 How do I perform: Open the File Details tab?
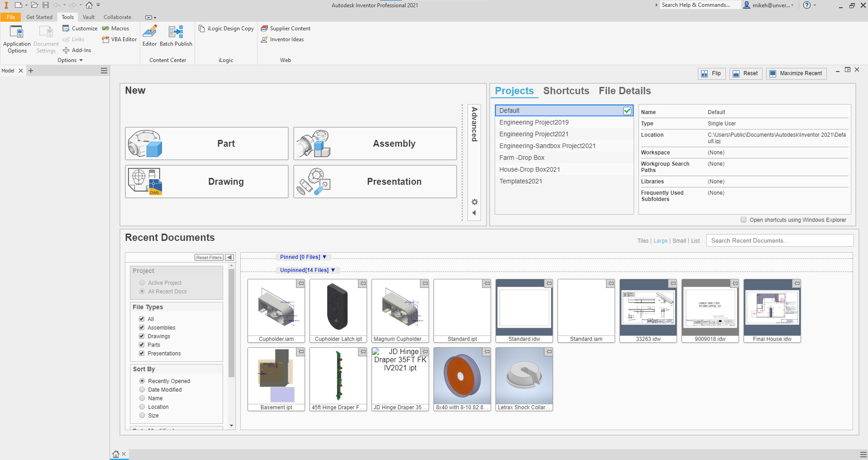pyautogui.click(x=624, y=91)
